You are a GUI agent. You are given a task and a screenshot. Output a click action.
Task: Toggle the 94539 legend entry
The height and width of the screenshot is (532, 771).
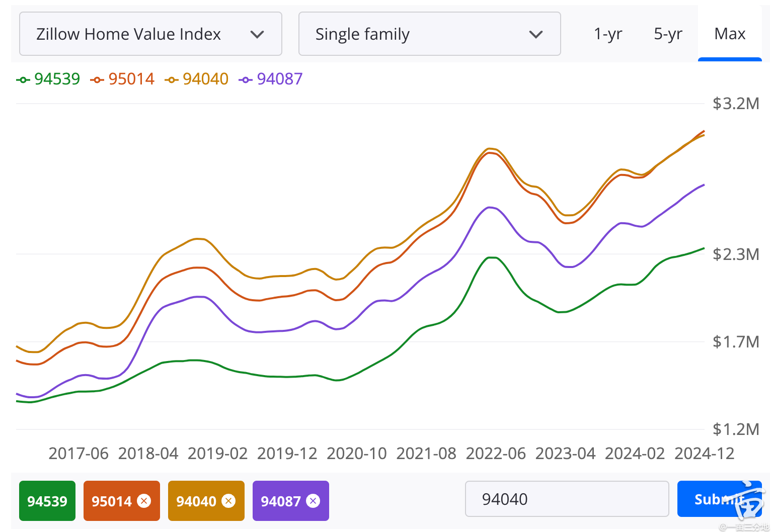[x=48, y=79]
